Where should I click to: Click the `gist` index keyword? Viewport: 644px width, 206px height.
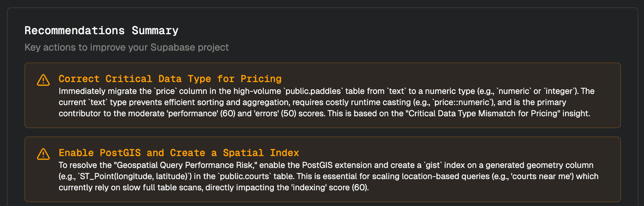[432, 165]
